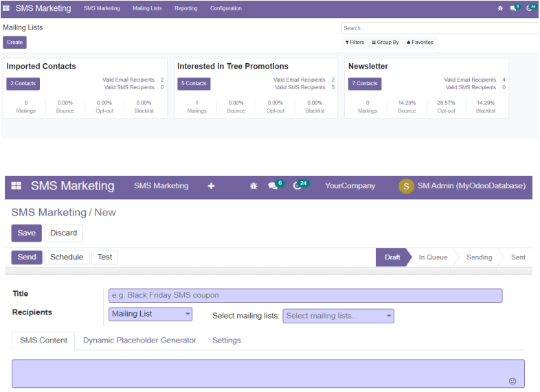The height and width of the screenshot is (392, 540).
Task: Open the conversations chat icon in the upper navbar
Action: pyautogui.click(x=513, y=8)
